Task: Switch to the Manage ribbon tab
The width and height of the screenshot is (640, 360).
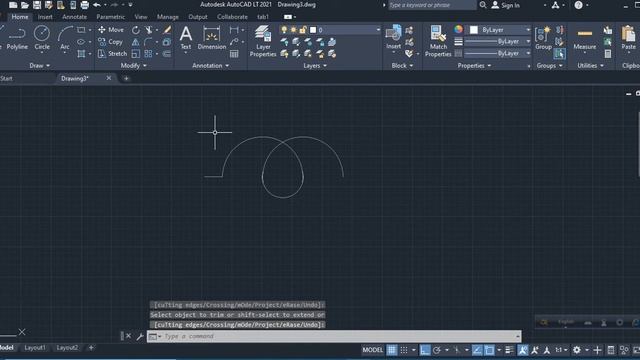Action: tap(168, 17)
